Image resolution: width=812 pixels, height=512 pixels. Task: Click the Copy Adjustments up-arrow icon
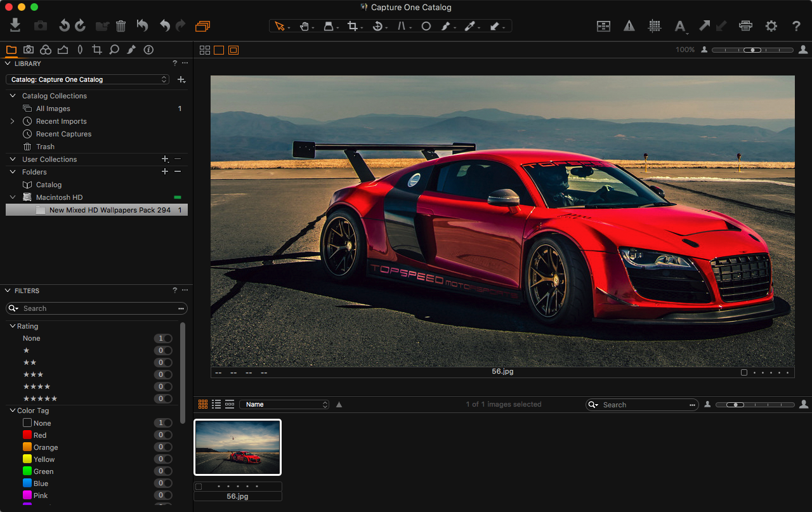704,26
